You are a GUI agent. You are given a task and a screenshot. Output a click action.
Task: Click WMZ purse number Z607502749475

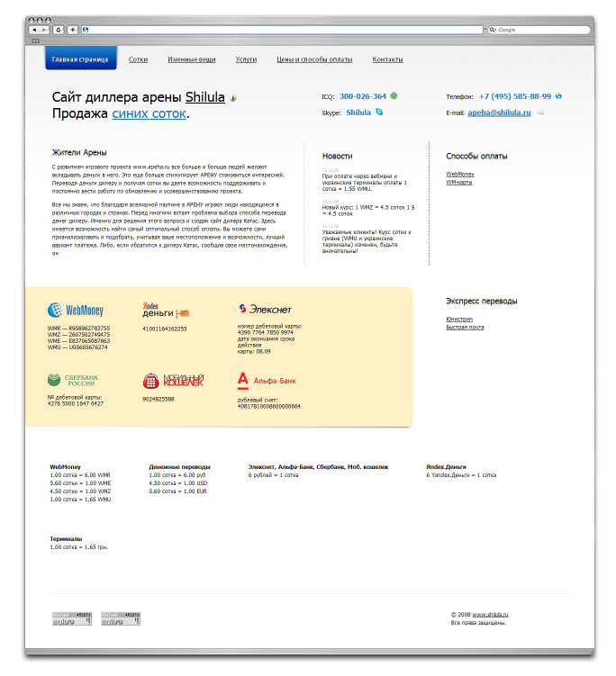(x=89, y=335)
